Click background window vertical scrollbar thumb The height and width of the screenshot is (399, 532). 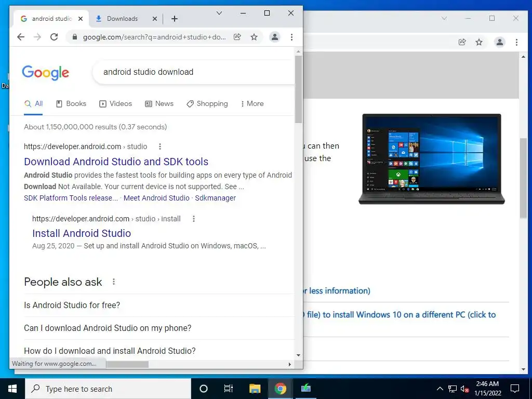(523, 178)
